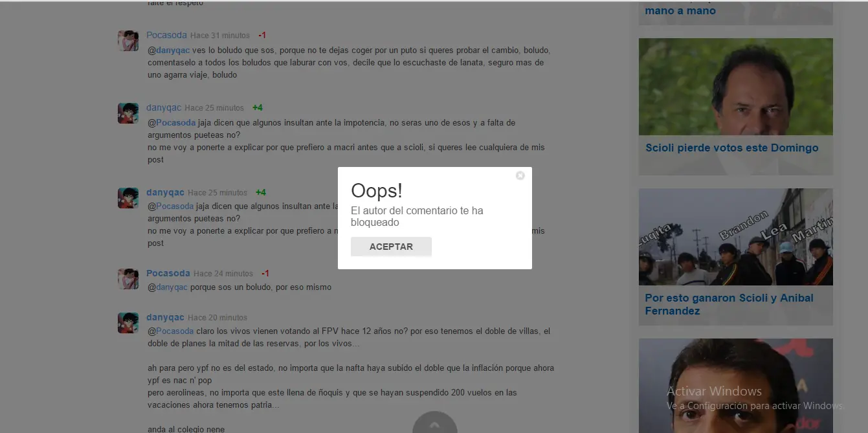Click the ACEPTAR button in the dialog
868x433 pixels.
point(391,247)
